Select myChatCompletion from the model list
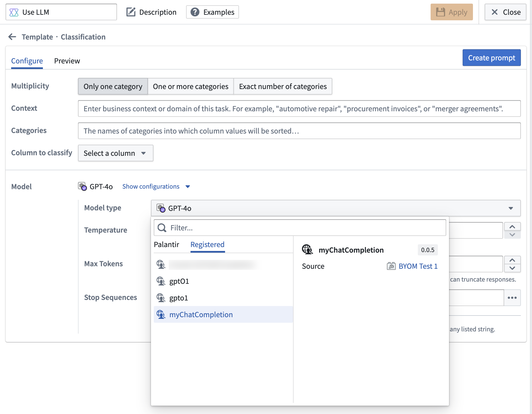 [x=201, y=314]
